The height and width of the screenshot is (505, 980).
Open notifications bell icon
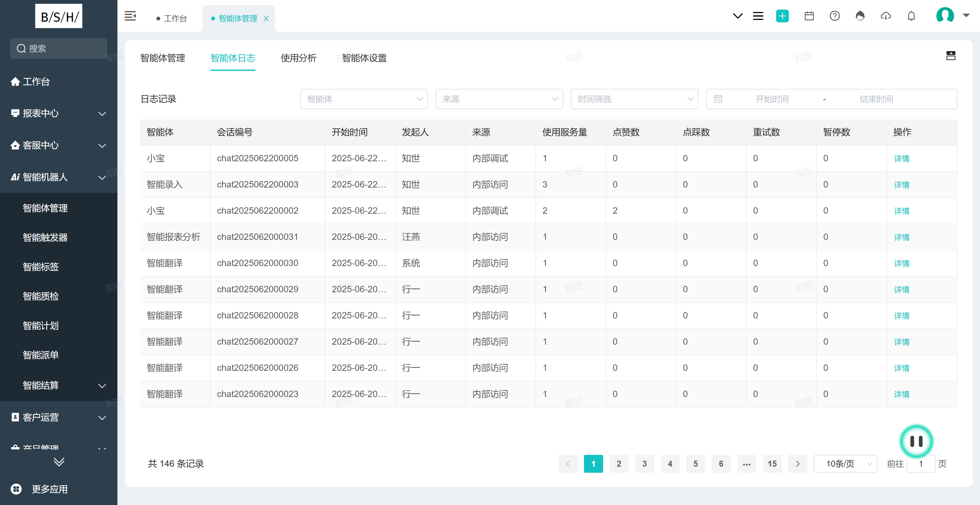point(911,16)
